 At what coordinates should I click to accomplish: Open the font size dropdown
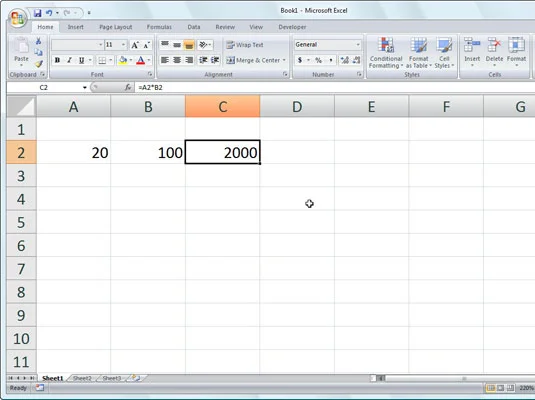(x=124, y=45)
